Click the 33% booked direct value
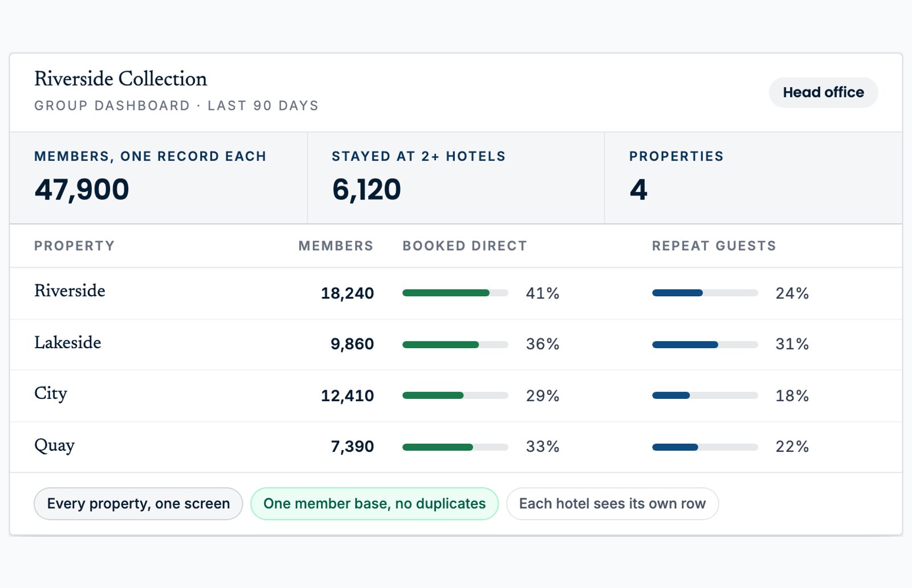 pyautogui.click(x=543, y=447)
